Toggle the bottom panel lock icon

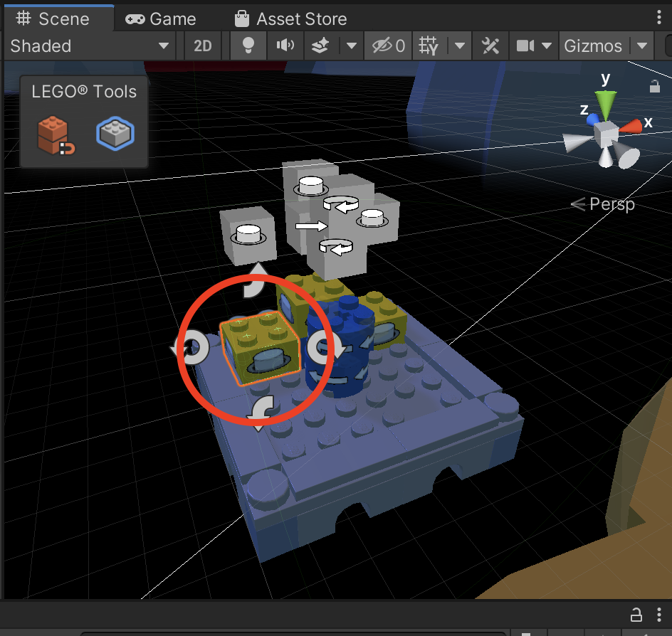(x=636, y=615)
